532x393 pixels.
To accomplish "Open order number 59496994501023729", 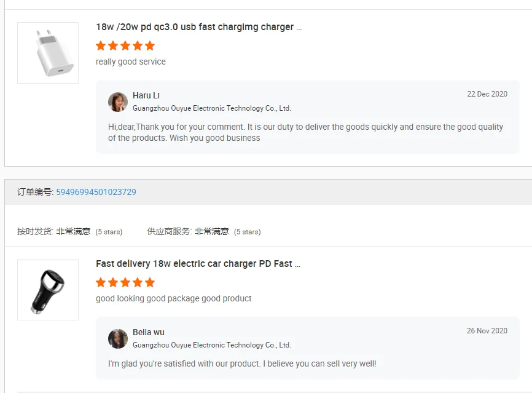I will (x=96, y=192).
